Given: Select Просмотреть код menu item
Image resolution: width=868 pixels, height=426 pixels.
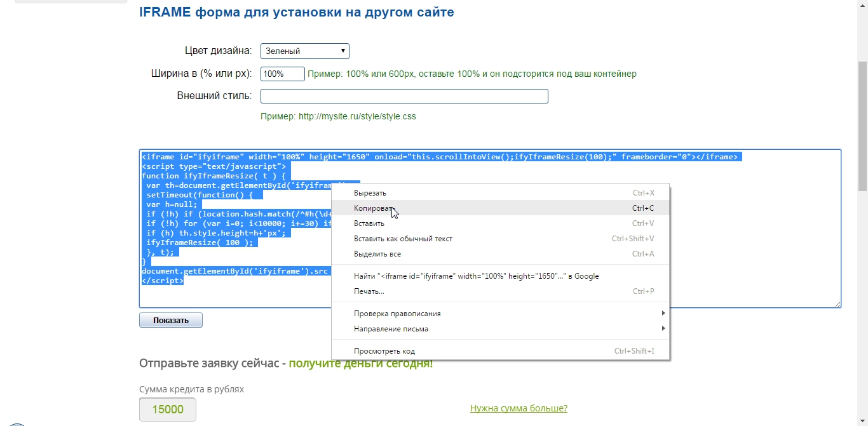Looking at the screenshot, I should coord(384,351).
